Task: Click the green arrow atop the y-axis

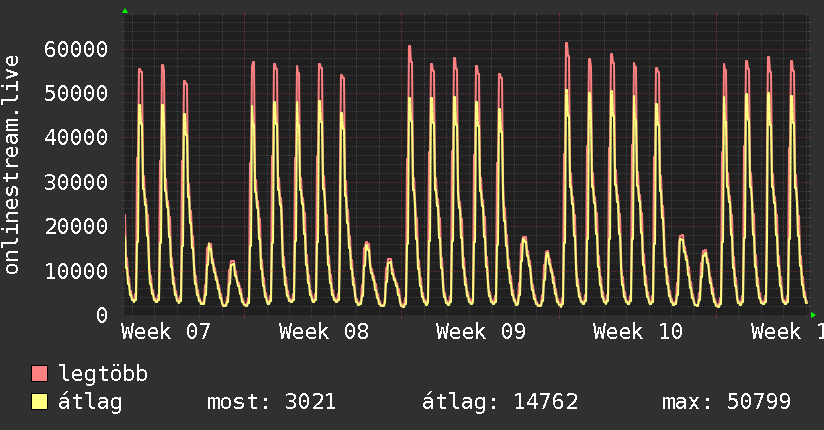Action: click(x=125, y=11)
